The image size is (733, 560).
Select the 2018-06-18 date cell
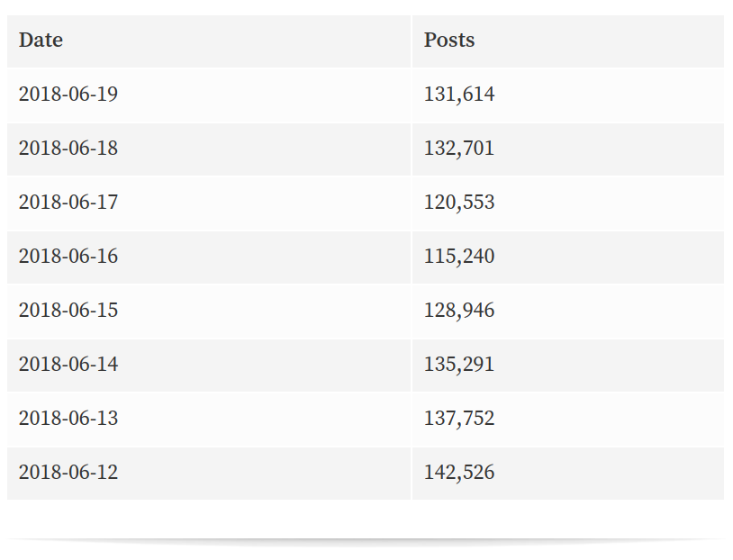(209, 149)
